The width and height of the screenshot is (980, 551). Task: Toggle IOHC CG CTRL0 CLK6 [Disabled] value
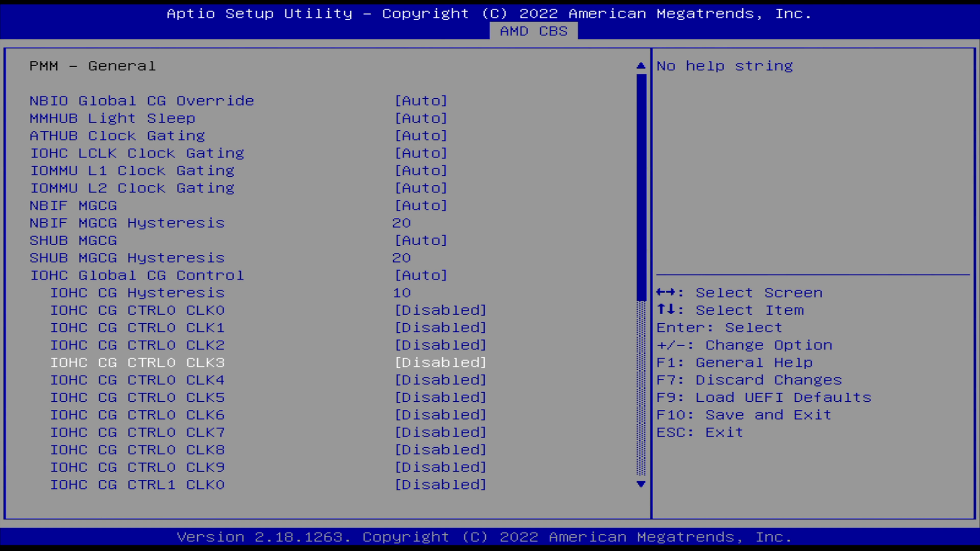[440, 415]
